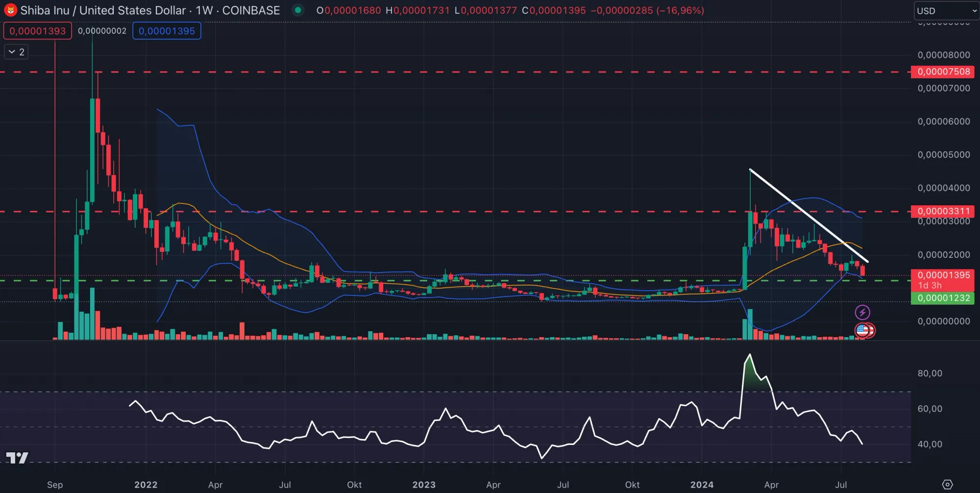Click the purple lightning bolt event icon
This screenshot has width=980, height=493.
862,312
